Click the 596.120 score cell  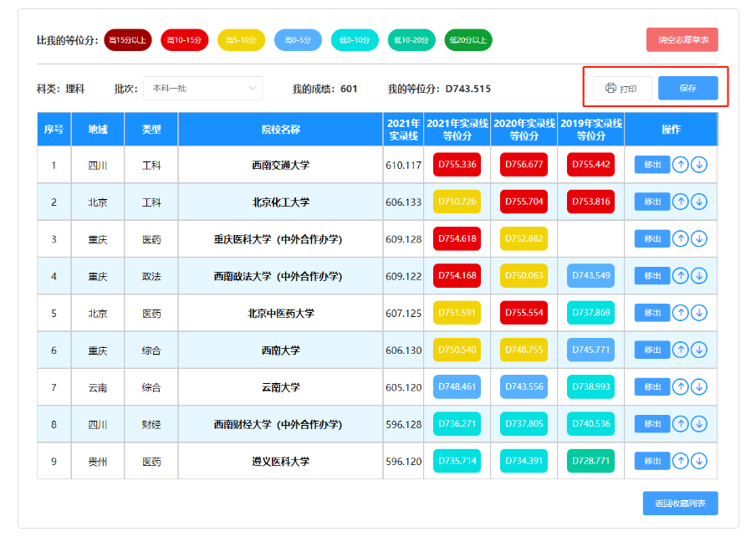pyautogui.click(x=404, y=462)
